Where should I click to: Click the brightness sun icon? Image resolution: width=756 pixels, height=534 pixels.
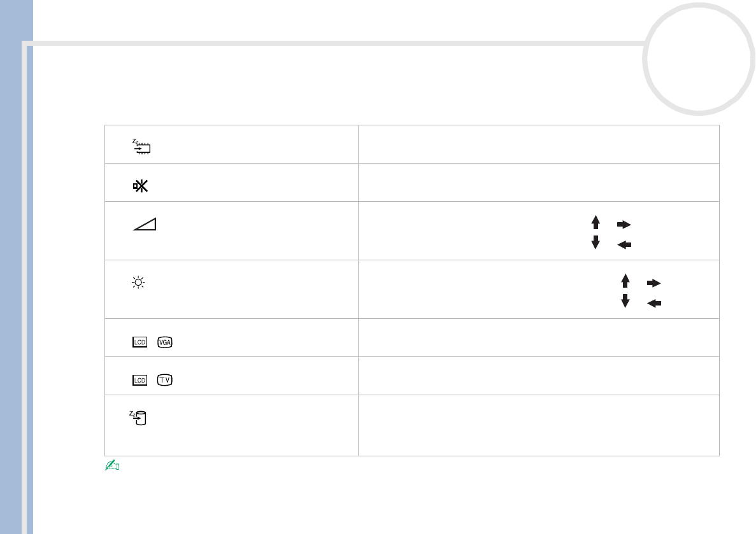tap(139, 283)
